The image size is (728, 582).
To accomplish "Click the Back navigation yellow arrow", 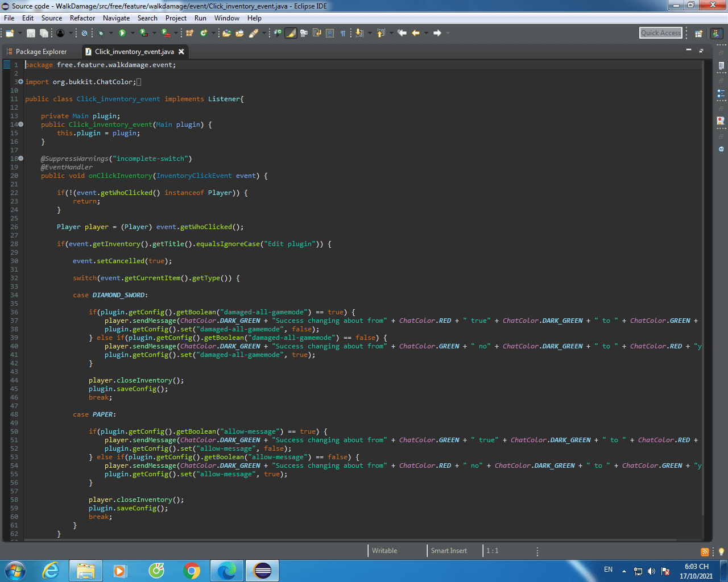I will (x=416, y=33).
